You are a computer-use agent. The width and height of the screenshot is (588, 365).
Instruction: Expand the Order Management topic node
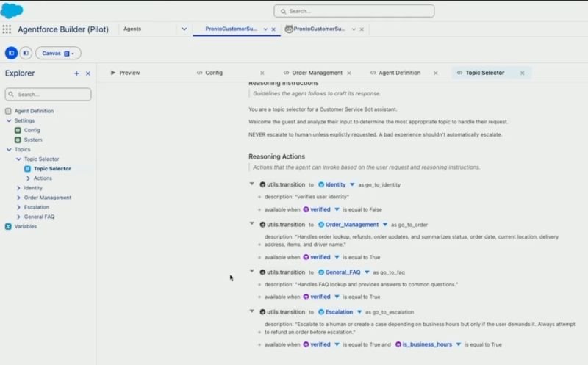[x=18, y=198]
